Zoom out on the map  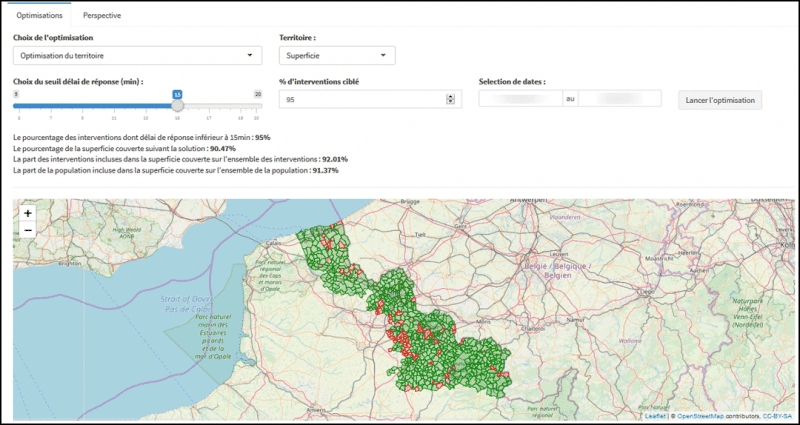click(28, 230)
